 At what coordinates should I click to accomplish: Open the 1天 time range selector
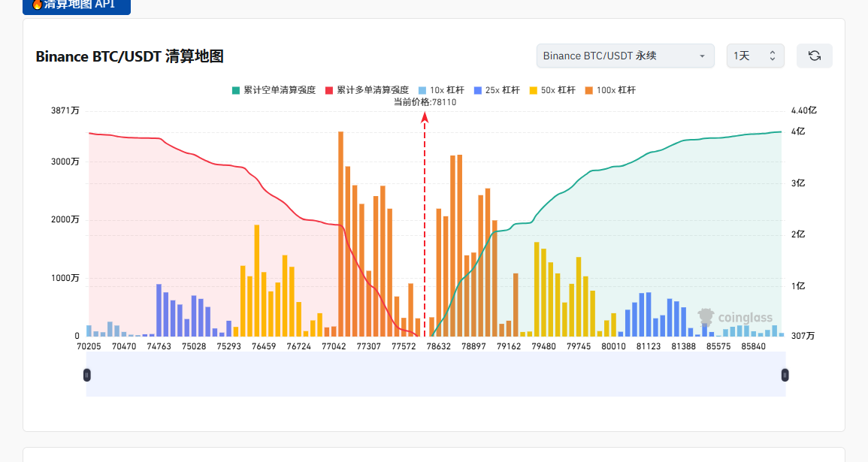(x=755, y=56)
